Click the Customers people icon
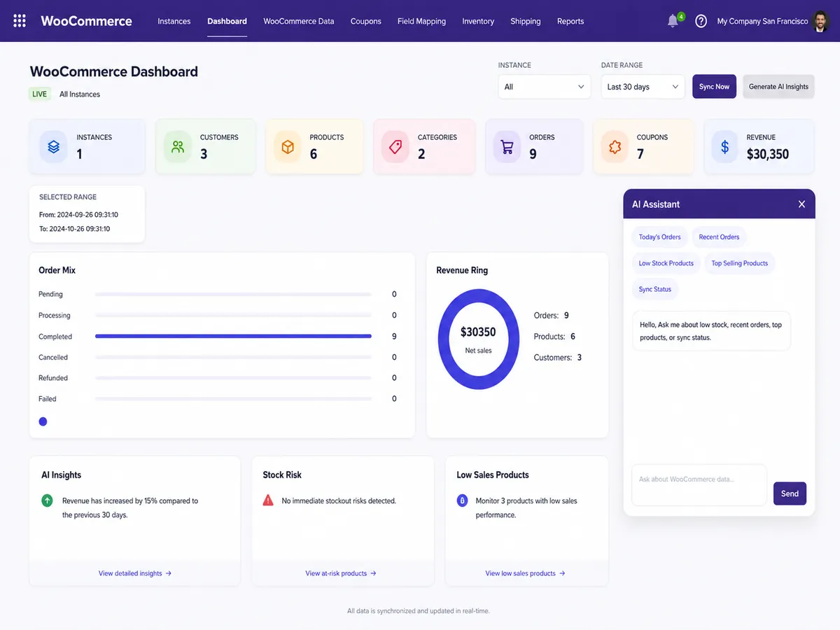The height and width of the screenshot is (630, 840). (x=178, y=147)
